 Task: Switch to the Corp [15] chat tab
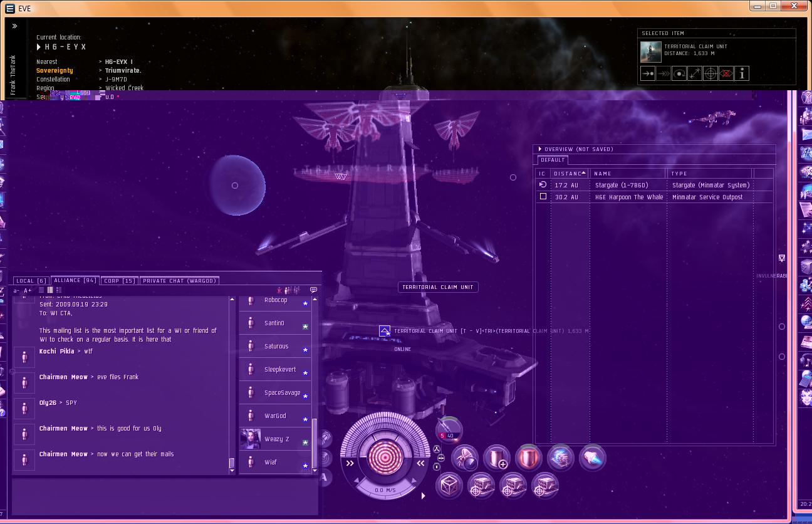(119, 281)
